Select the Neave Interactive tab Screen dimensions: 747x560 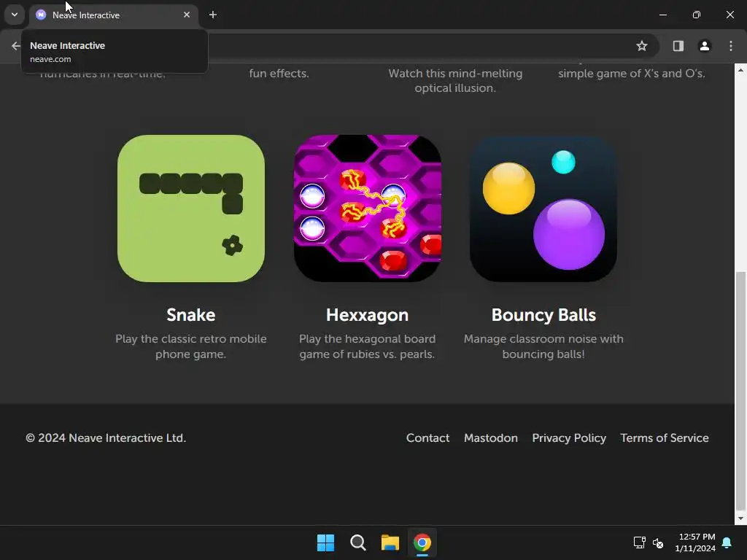click(115, 15)
